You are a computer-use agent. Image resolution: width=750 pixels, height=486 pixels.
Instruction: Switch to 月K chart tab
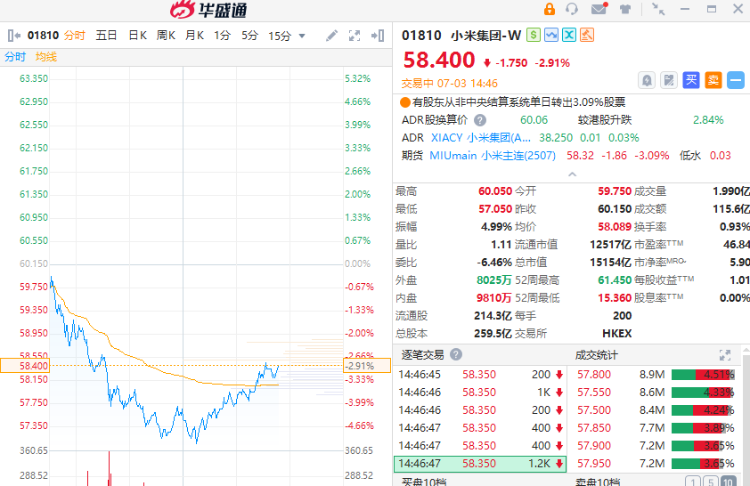pos(195,35)
